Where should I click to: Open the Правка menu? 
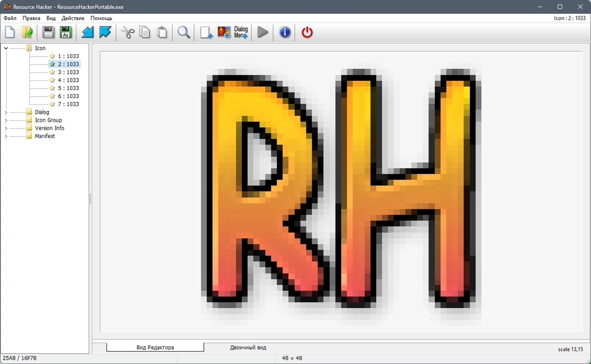click(32, 18)
